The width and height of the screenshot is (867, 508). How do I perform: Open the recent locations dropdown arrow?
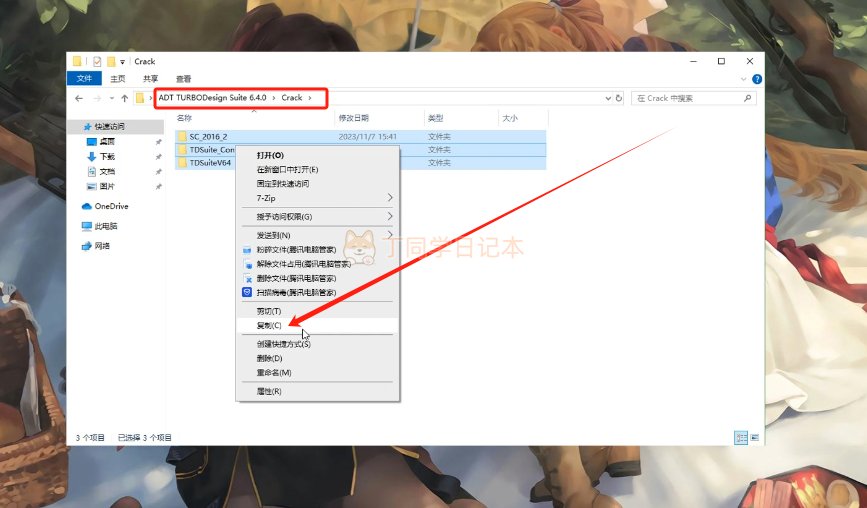[111, 98]
